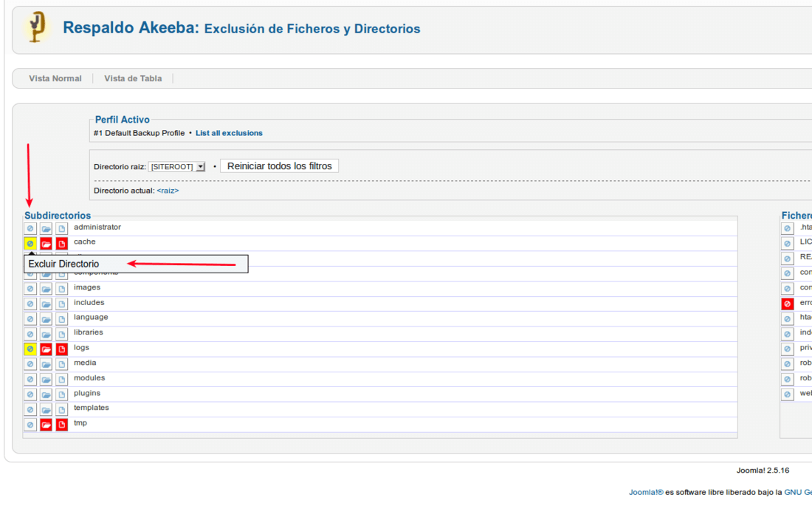
Task: Open List all exclusions link
Action: pyautogui.click(x=229, y=133)
